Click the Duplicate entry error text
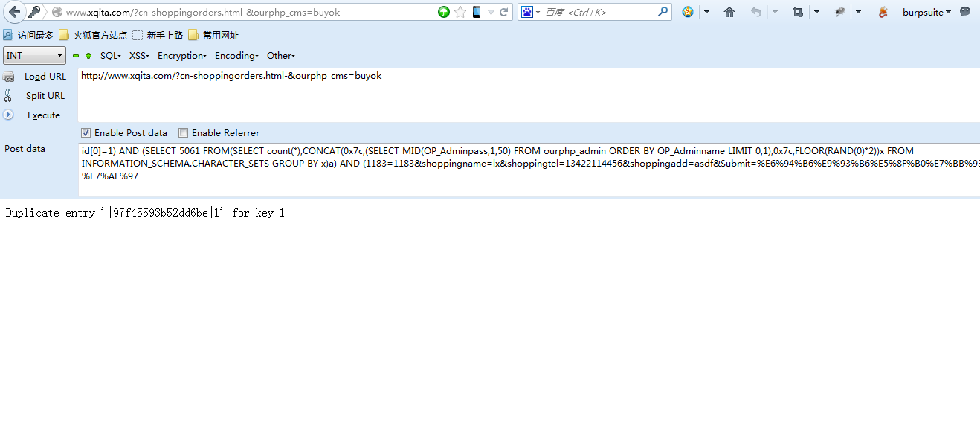 [145, 213]
